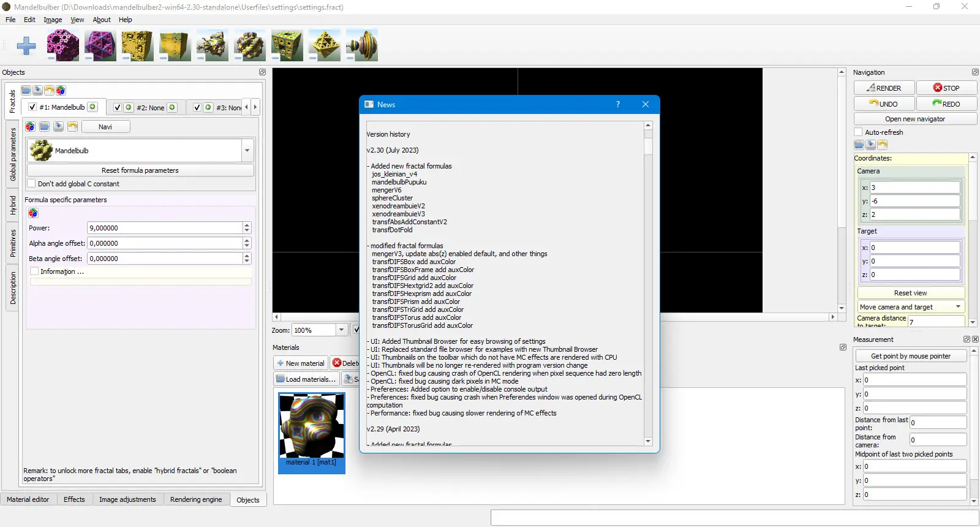The height and width of the screenshot is (527, 980).
Task: Click left arrow to show previous fractal tabs
Action: click(x=247, y=107)
